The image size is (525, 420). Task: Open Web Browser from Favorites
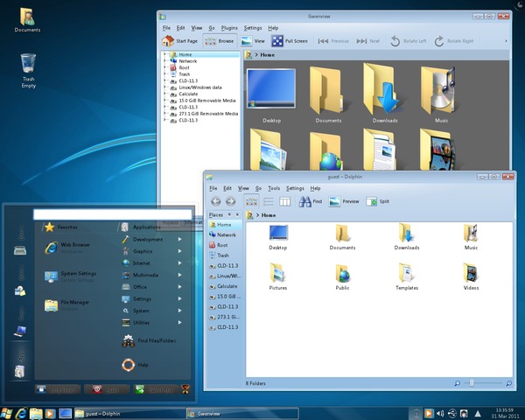74,246
